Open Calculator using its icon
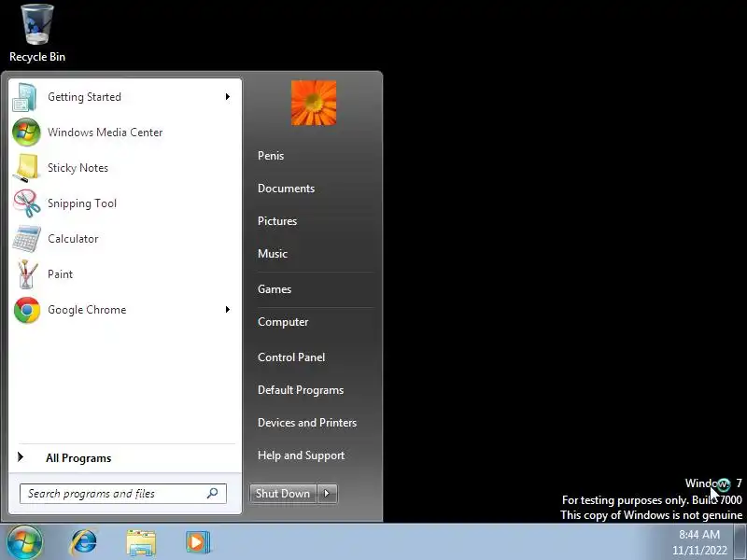Image resolution: width=747 pixels, height=560 pixels. [27, 239]
